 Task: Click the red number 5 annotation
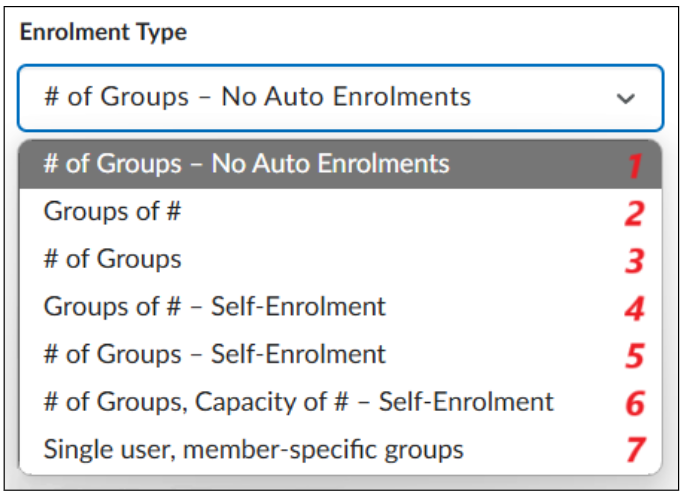[x=635, y=356]
